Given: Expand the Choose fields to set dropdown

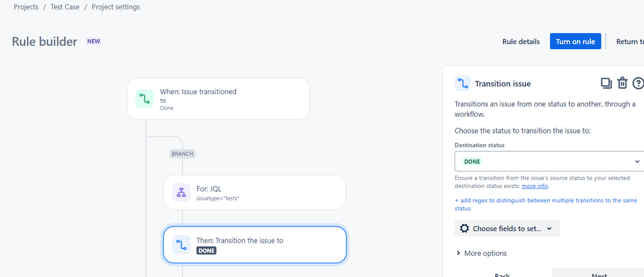Looking at the screenshot, I should (x=507, y=229).
